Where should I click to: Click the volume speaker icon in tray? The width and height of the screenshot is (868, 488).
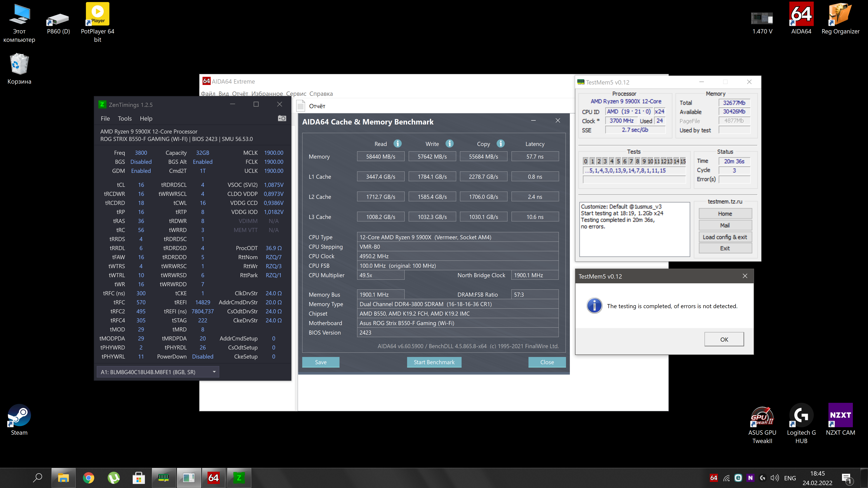(x=774, y=478)
